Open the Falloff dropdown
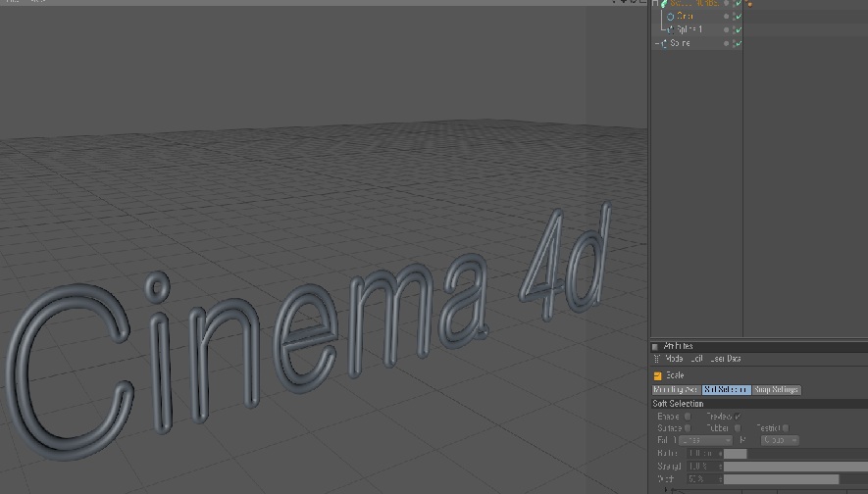 tap(704, 441)
